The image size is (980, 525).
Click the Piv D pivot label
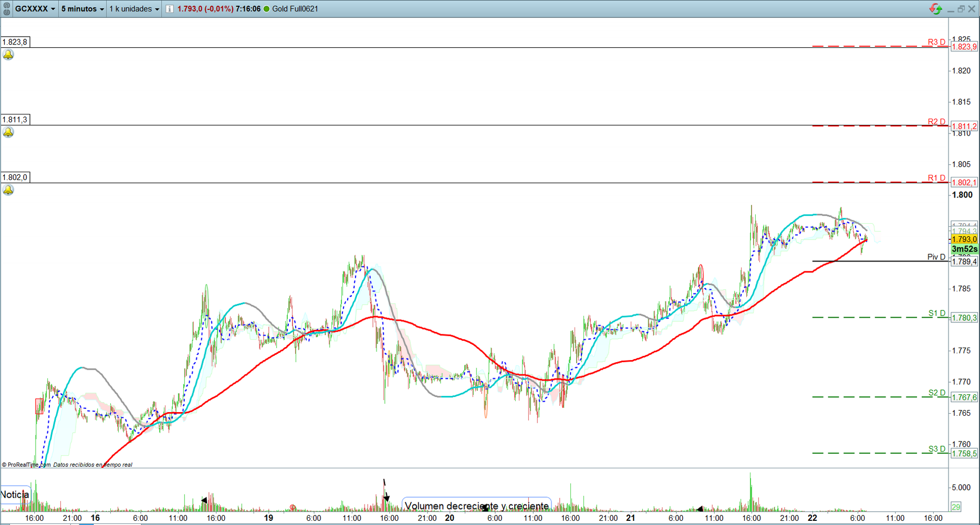click(x=936, y=257)
